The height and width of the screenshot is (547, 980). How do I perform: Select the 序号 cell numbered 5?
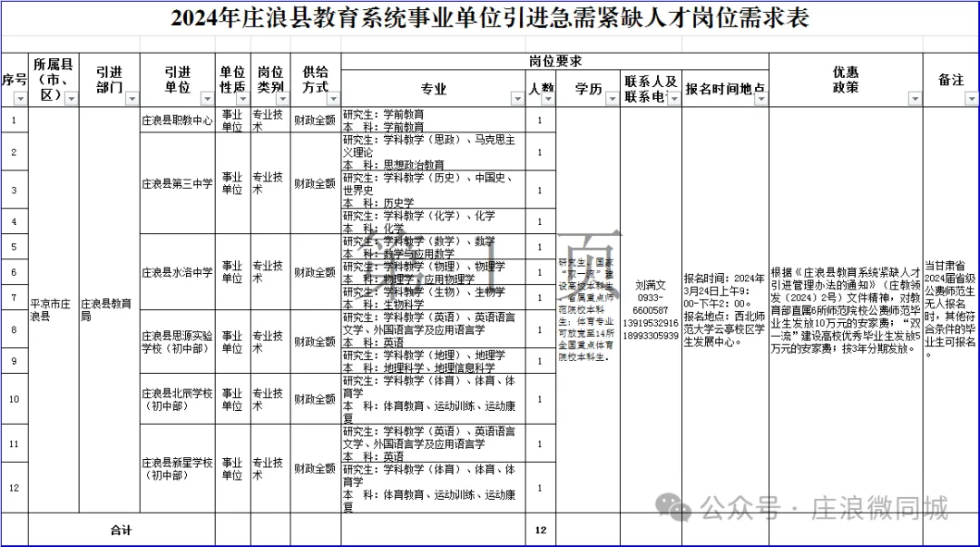coord(15,247)
